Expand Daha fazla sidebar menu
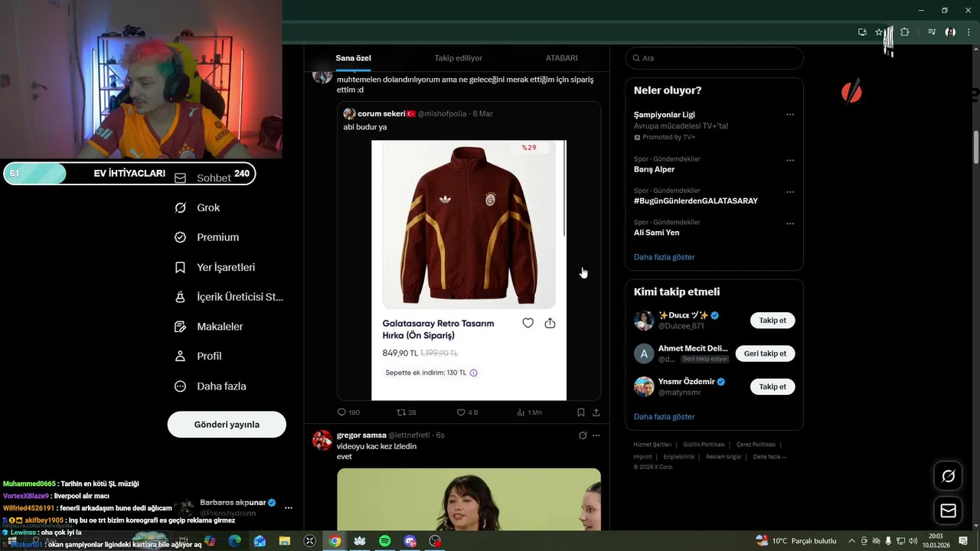980x551 pixels. (x=211, y=386)
